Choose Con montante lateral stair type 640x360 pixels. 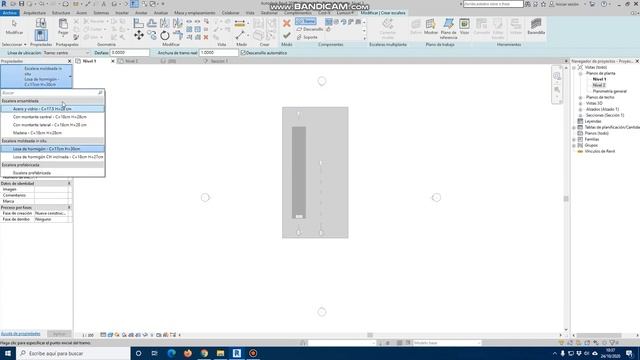click(x=52, y=125)
